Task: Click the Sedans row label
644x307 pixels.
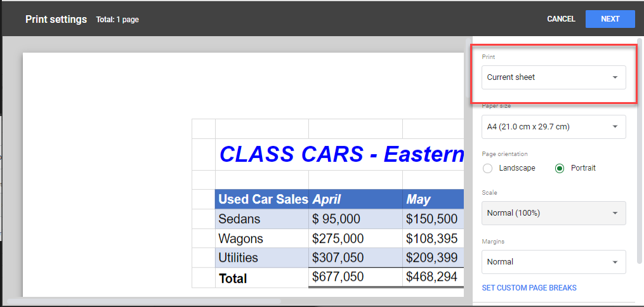Action: click(239, 219)
